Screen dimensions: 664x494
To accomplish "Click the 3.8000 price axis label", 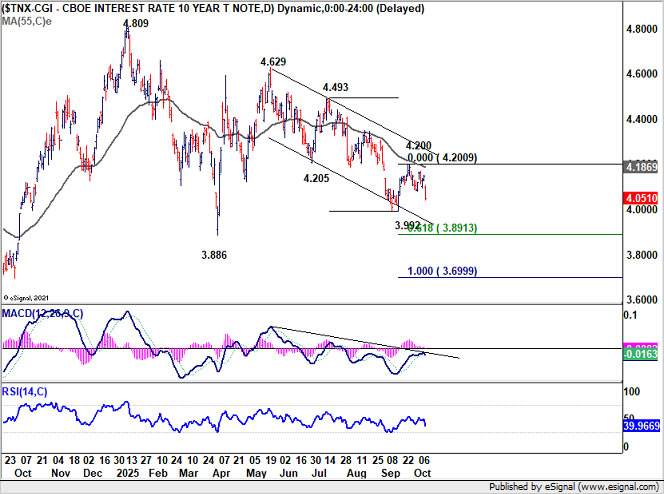I will pyautogui.click(x=642, y=255).
